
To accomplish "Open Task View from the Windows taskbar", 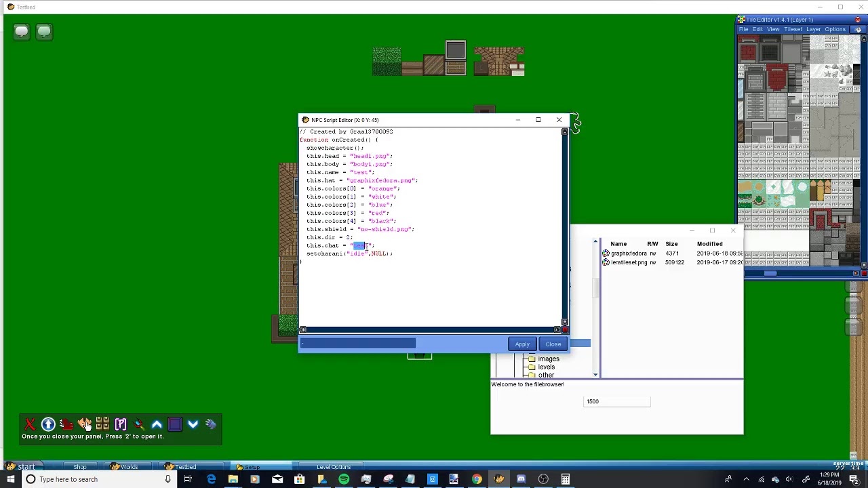I will coord(188,479).
